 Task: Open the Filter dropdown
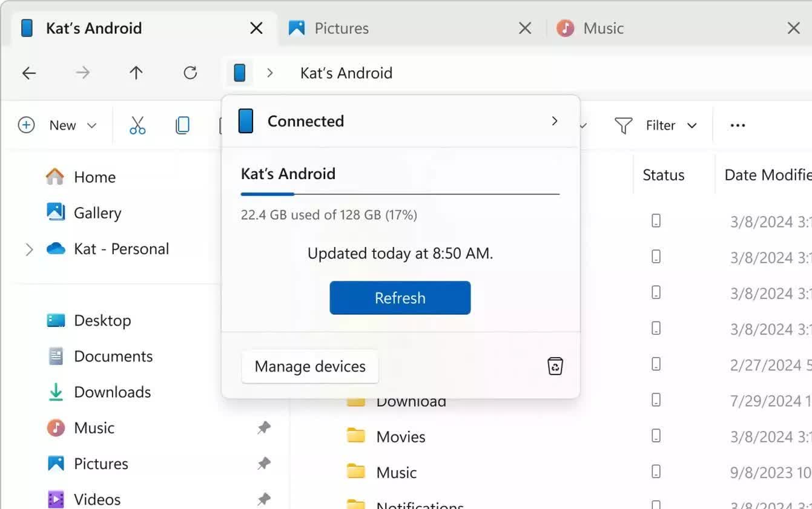pos(656,125)
